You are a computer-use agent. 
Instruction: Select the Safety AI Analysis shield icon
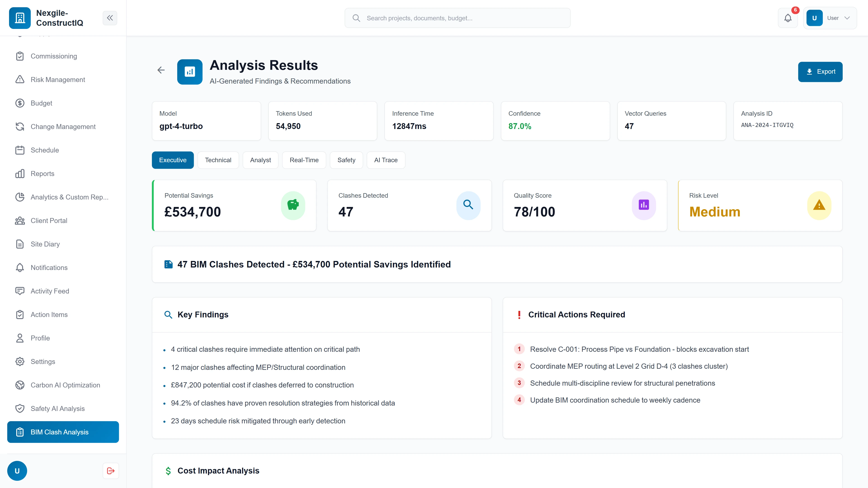click(x=19, y=408)
